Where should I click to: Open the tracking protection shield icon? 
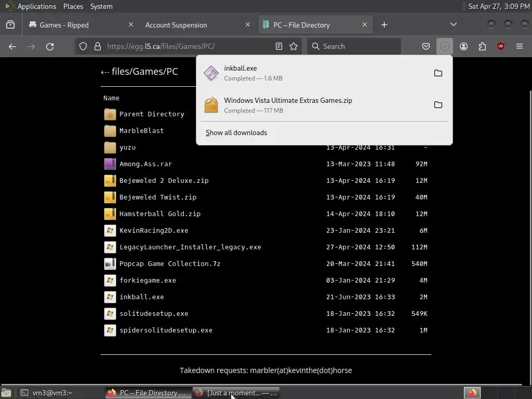pos(83,46)
